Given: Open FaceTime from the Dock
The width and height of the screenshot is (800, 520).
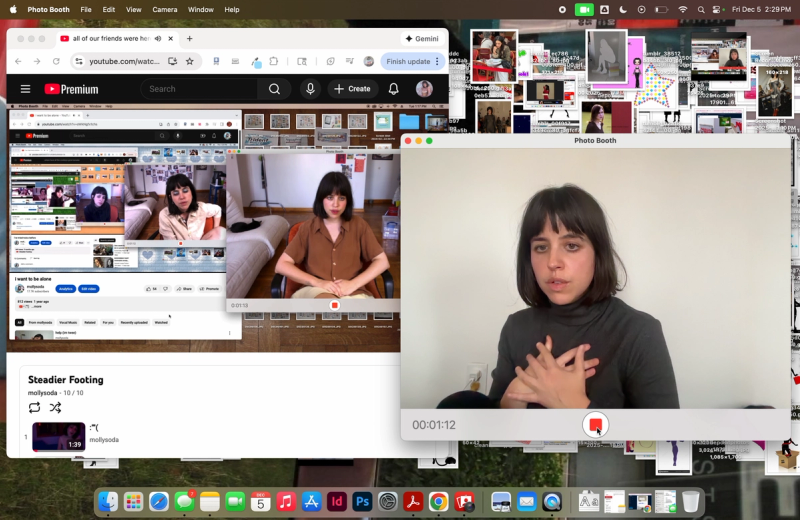Looking at the screenshot, I should (x=235, y=502).
